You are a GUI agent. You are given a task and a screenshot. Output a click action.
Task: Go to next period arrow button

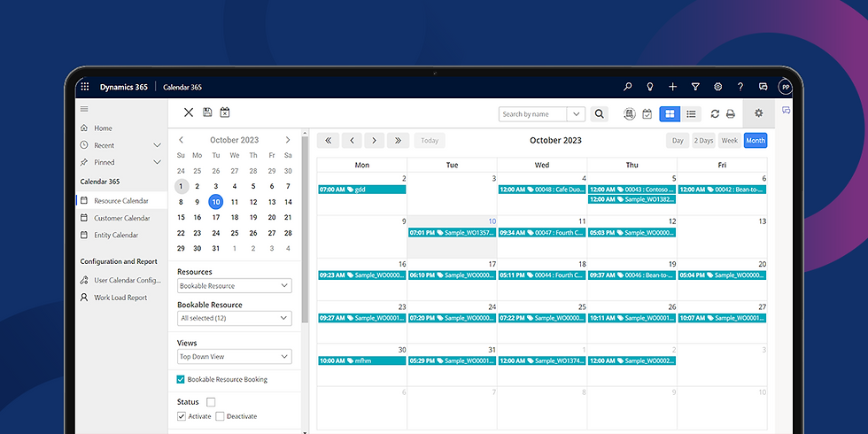[x=374, y=141]
